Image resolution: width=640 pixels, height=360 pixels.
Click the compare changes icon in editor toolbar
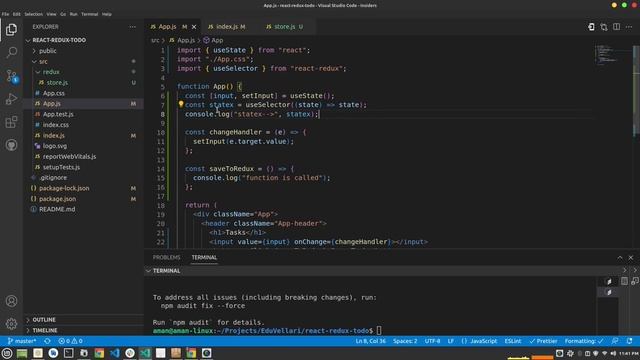click(604, 27)
